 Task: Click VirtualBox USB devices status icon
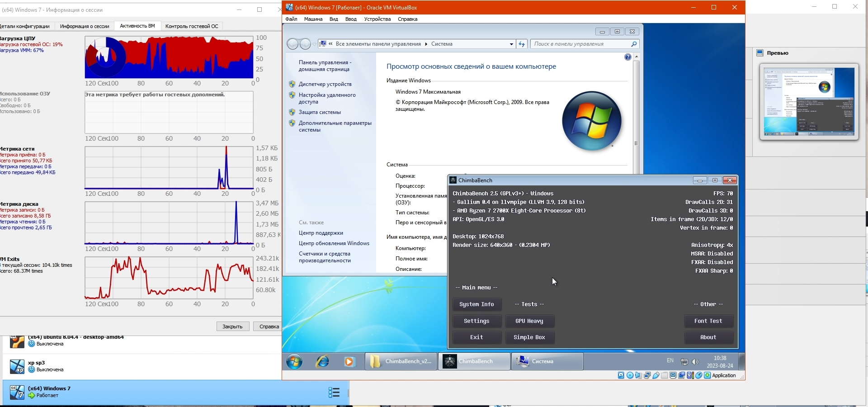point(656,375)
